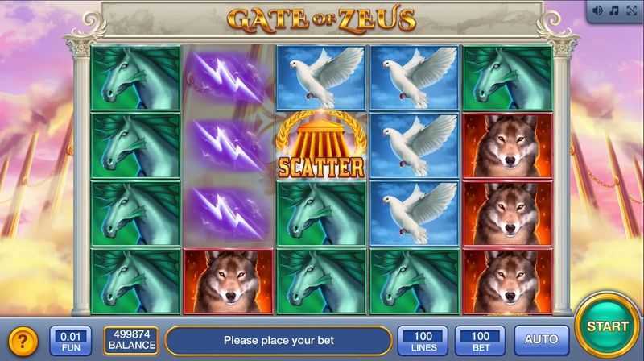
Task: Click the Gate of Zeus title logo
Action: (321, 19)
